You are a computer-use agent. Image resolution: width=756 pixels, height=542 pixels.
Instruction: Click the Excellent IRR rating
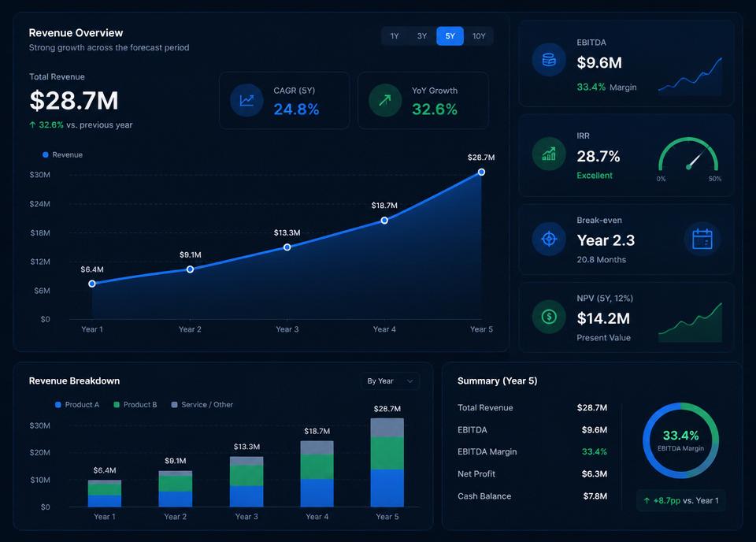point(595,176)
